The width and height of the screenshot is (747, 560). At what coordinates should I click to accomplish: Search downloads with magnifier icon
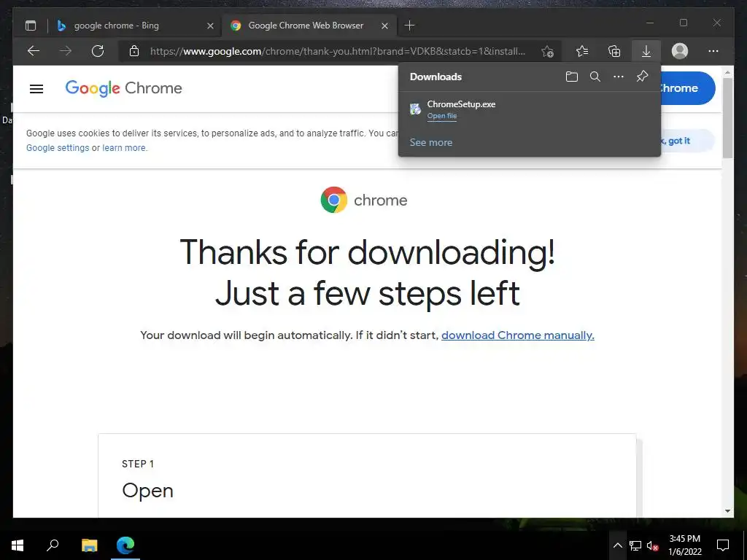tap(595, 77)
